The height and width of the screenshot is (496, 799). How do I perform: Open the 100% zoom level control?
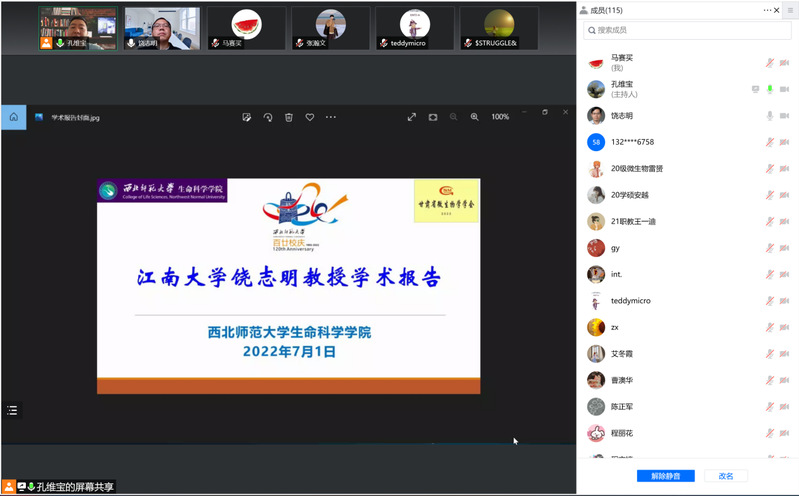pyautogui.click(x=500, y=117)
